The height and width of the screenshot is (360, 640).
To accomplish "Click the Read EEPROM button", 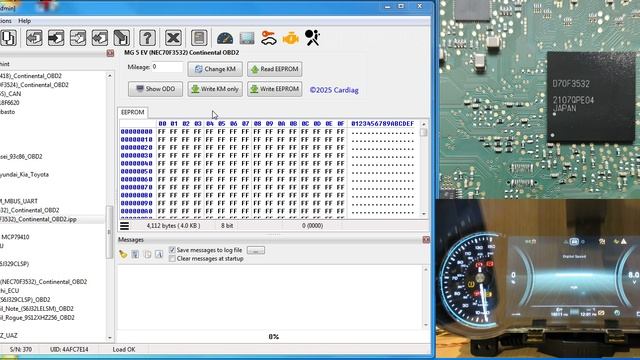I will [275, 69].
